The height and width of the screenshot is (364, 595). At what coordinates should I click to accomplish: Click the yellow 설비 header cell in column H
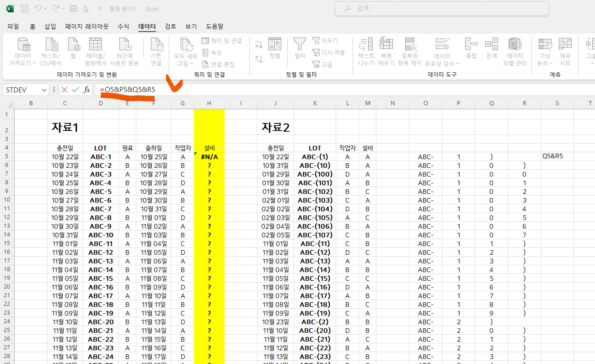(209, 148)
